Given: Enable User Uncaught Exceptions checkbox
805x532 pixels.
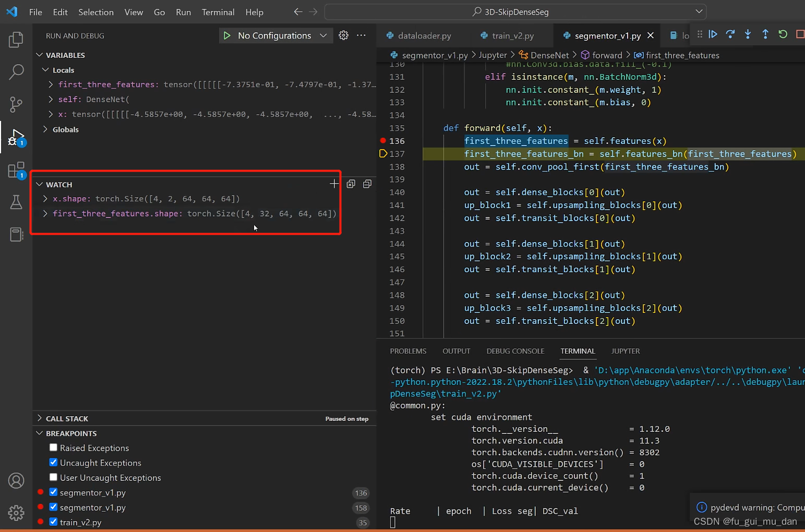Looking at the screenshot, I should point(53,477).
